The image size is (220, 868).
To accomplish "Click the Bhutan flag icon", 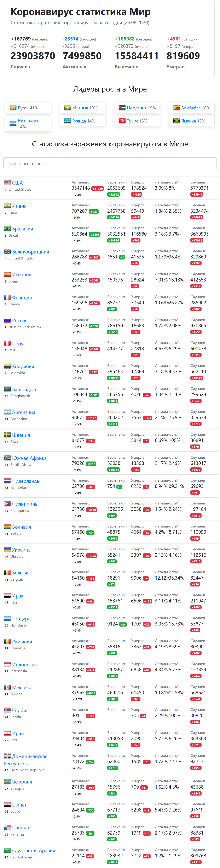I will point(13,108).
